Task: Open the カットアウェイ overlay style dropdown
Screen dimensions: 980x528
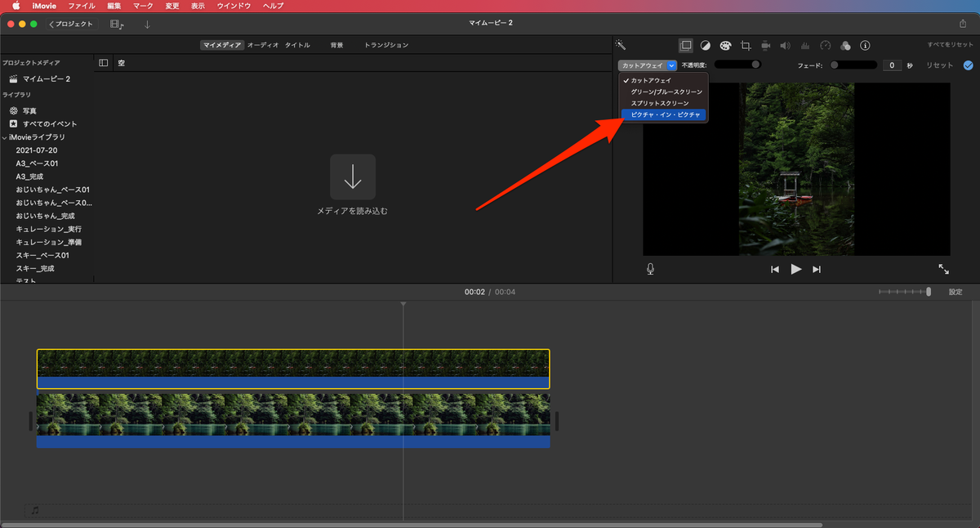Action: pyautogui.click(x=648, y=65)
